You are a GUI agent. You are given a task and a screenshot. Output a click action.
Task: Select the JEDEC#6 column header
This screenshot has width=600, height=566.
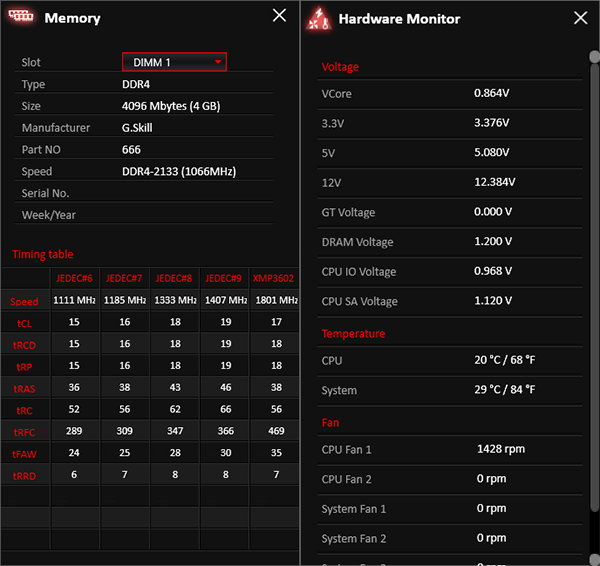75,278
